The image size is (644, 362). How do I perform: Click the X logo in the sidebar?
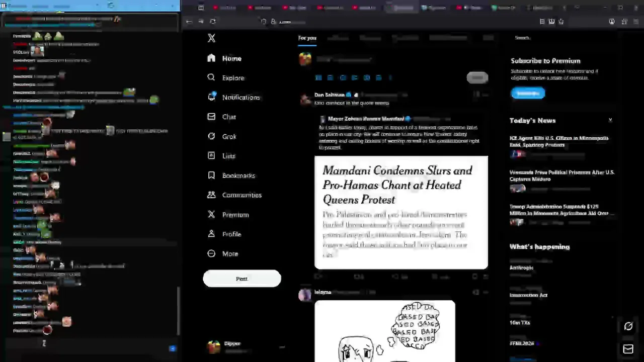pyautogui.click(x=211, y=38)
